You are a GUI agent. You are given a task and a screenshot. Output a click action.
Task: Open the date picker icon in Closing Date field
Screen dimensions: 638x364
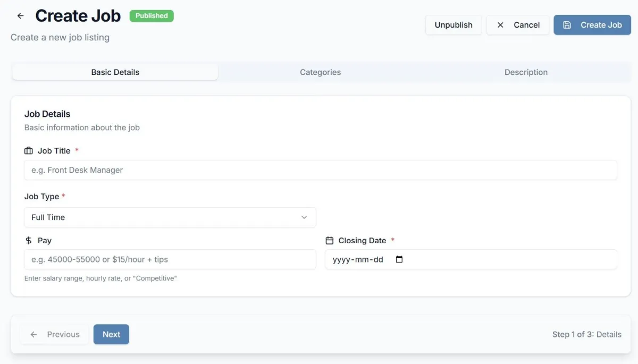[x=400, y=260]
